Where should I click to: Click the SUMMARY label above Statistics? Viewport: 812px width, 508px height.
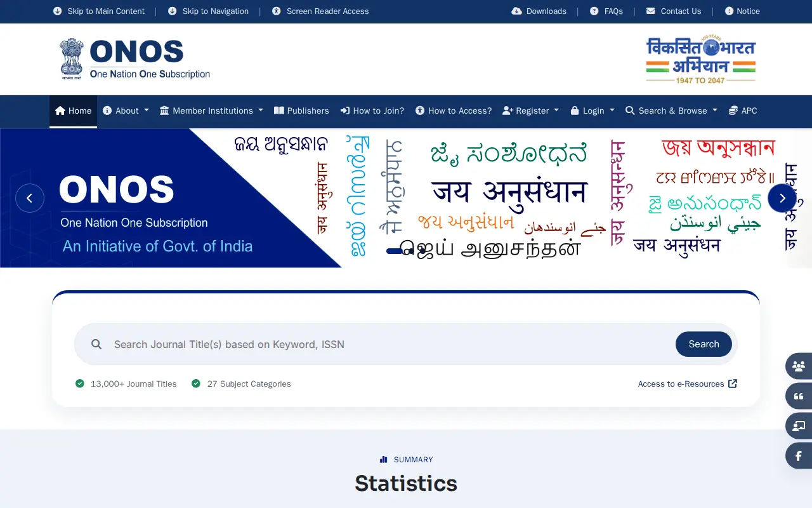pos(413,460)
